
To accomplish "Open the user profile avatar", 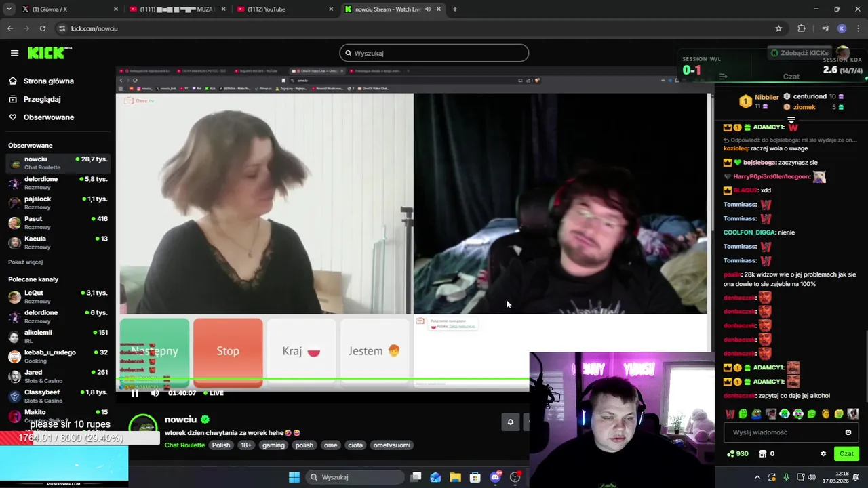I will click(x=843, y=53).
